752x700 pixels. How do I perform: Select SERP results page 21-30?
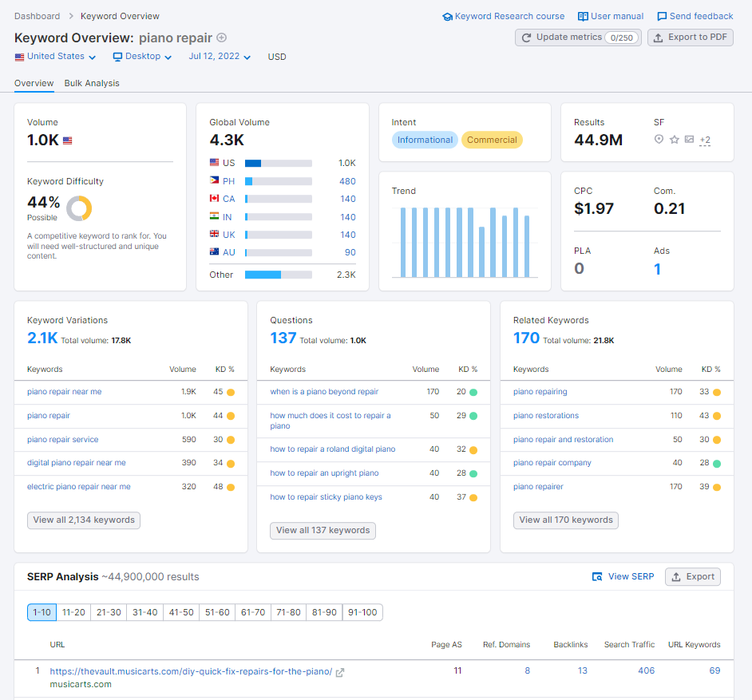click(109, 612)
